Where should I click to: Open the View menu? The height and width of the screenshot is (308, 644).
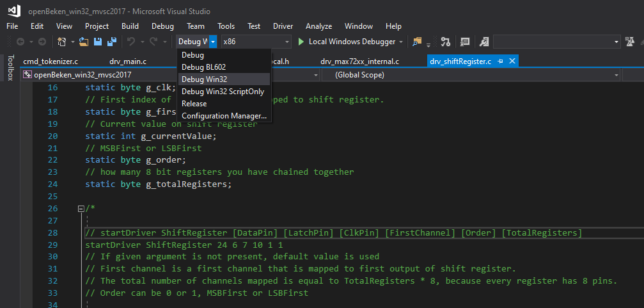[x=64, y=26]
